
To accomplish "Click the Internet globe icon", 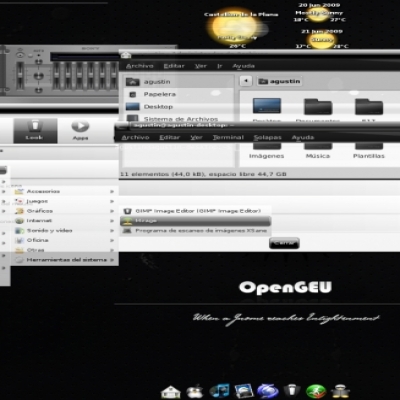I will pyautogui.click(x=19, y=220).
